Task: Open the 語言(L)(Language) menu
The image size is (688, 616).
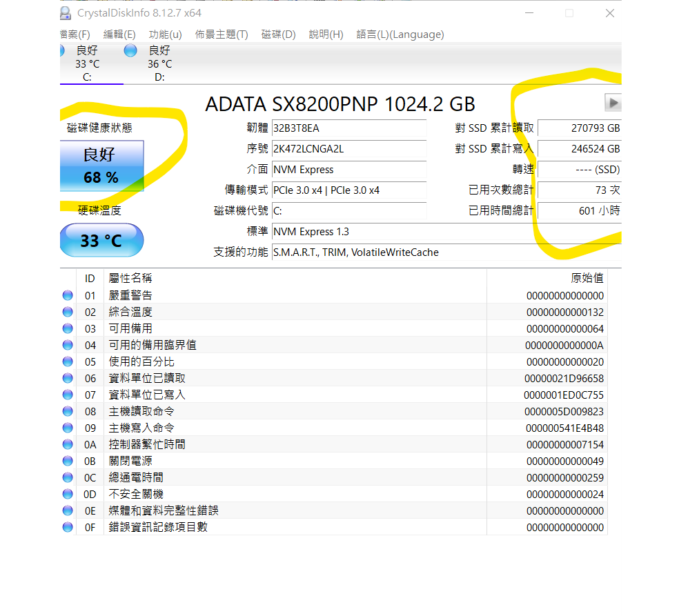Action: click(x=400, y=34)
